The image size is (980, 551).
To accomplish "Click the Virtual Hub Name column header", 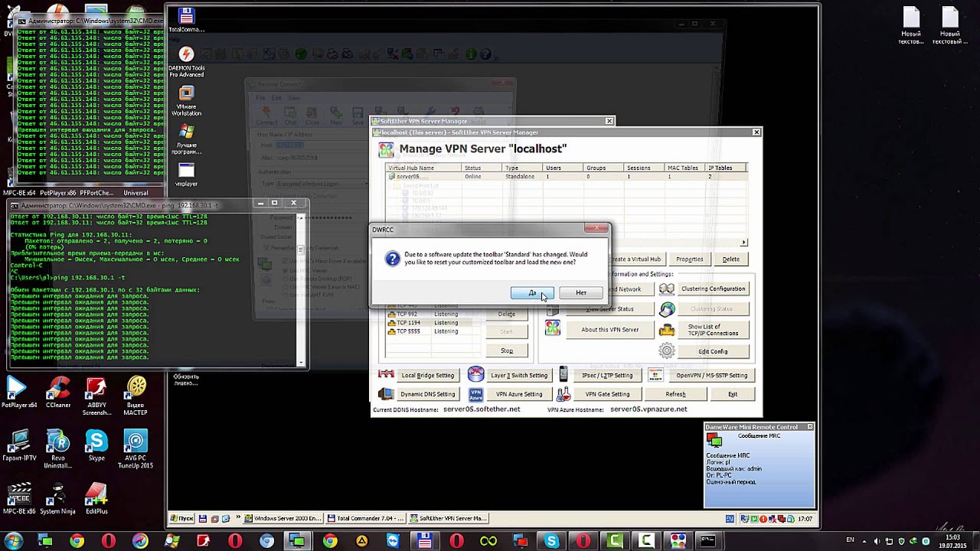I will pos(423,168).
